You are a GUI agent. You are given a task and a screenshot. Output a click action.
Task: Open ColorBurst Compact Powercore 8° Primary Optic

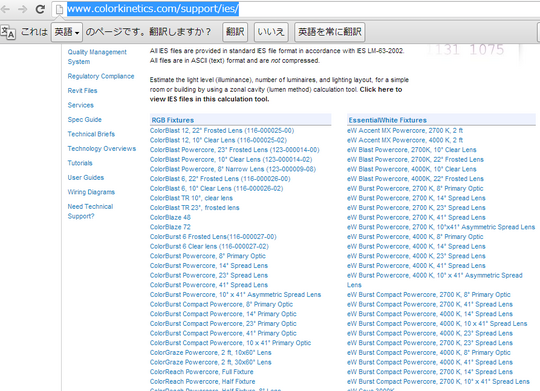[x=221, y=304]
